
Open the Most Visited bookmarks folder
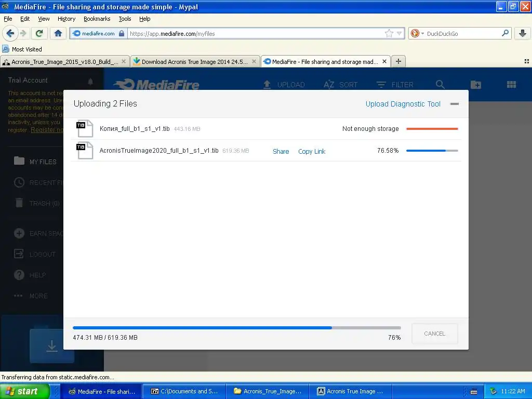coord(22,49)
